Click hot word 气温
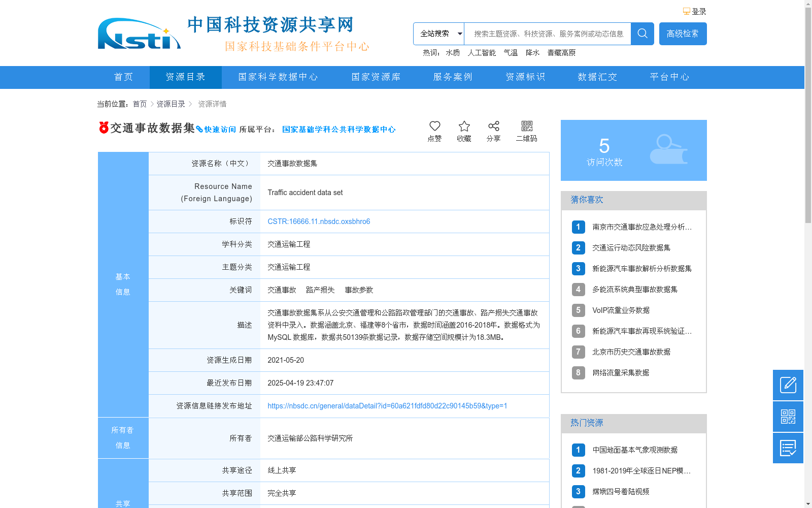Image resolution: width=812 pixels, height=508 pixels. 511,53
